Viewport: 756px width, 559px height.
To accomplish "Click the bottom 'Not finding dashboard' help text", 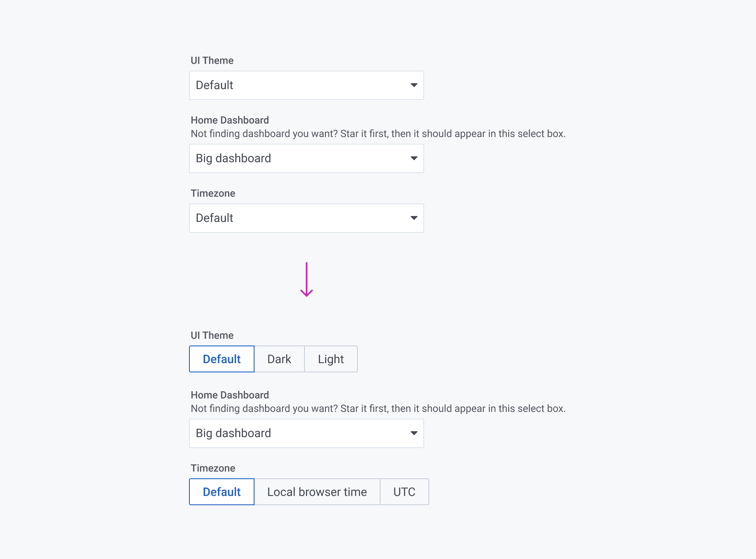I will [x=378, y=409].
